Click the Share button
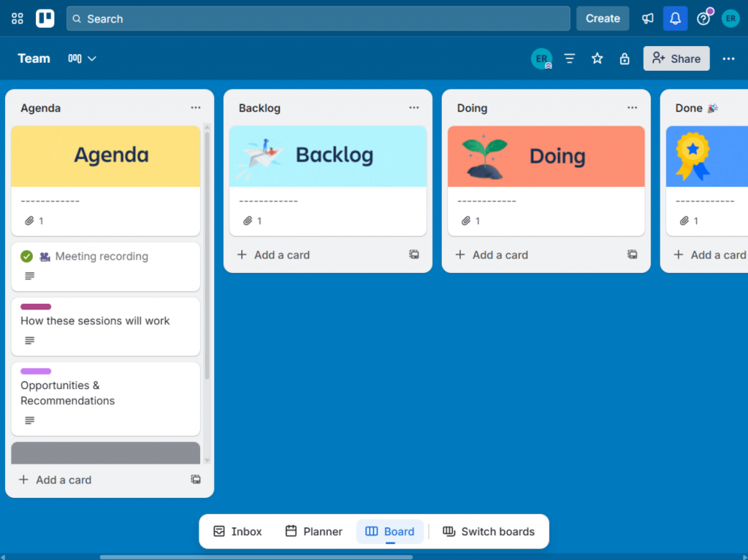The image size is (748, 560). (x=676, y=58)
